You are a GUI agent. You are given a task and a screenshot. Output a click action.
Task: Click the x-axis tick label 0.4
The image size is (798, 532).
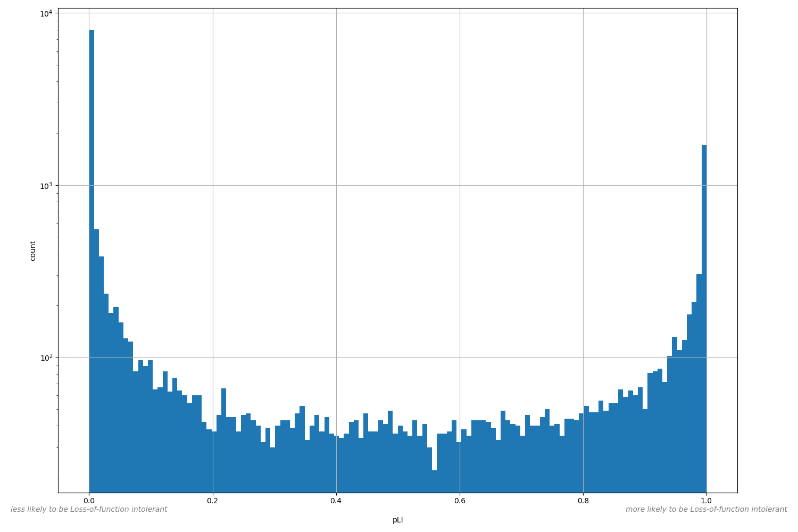pos(336,501)
